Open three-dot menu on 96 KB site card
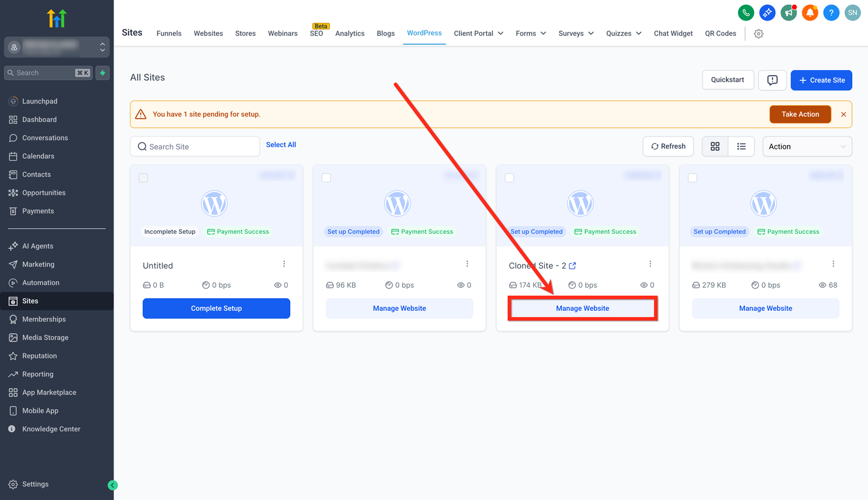Screen dimensions: 868x500 pyautogui.click(x=467, y=264)
